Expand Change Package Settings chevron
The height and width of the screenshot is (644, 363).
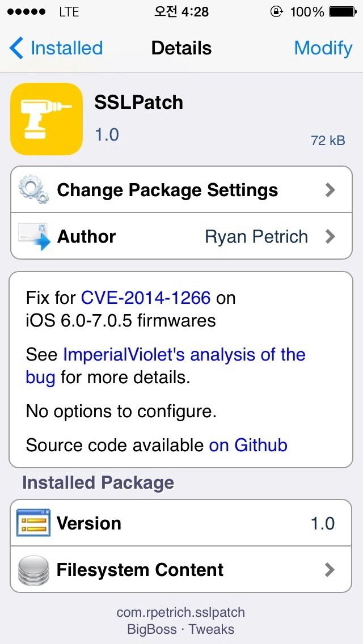(x=330, y=190)
